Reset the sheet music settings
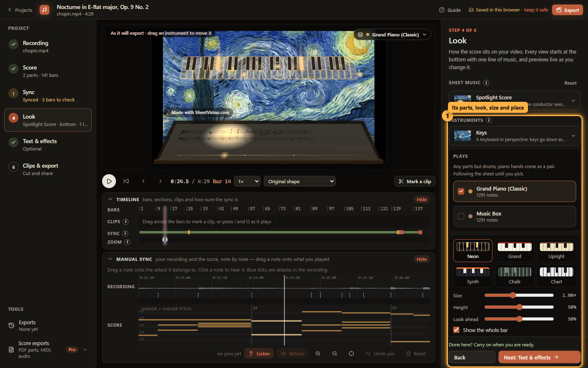 (570, 83)
